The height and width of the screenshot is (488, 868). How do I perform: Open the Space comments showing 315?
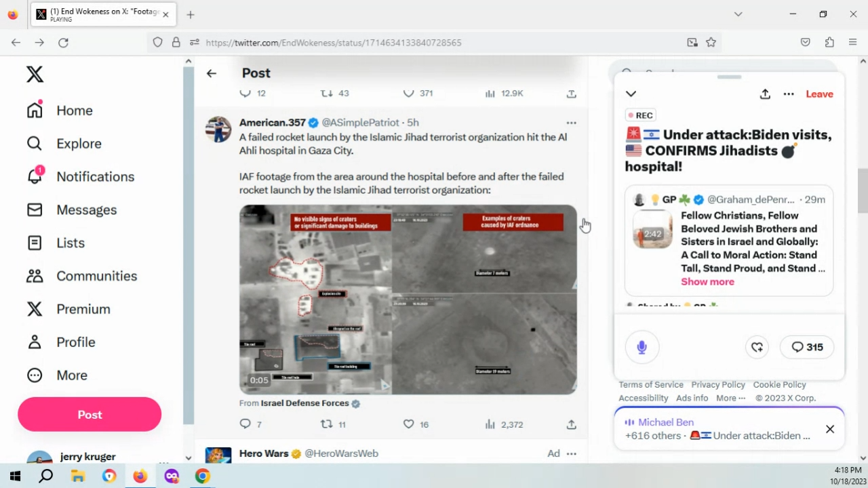tap(807, 347)
